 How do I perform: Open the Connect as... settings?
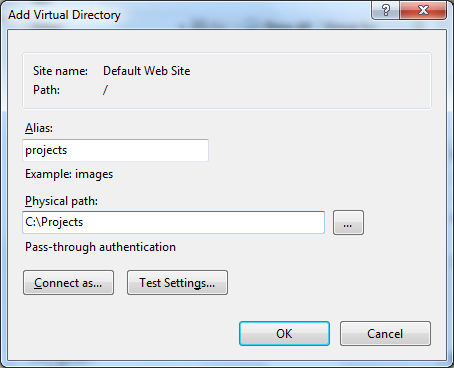point(68,283)
